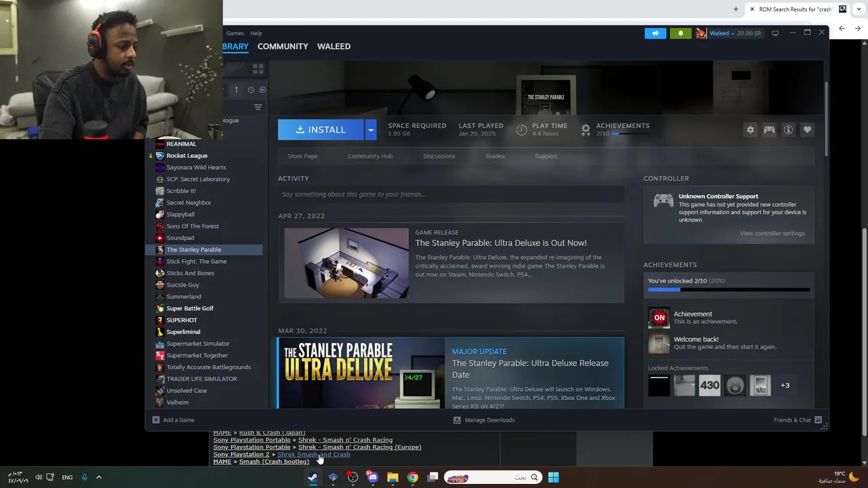Enter Big Picture mode monitor icon
868x488 pixels.
coord(775,33)
